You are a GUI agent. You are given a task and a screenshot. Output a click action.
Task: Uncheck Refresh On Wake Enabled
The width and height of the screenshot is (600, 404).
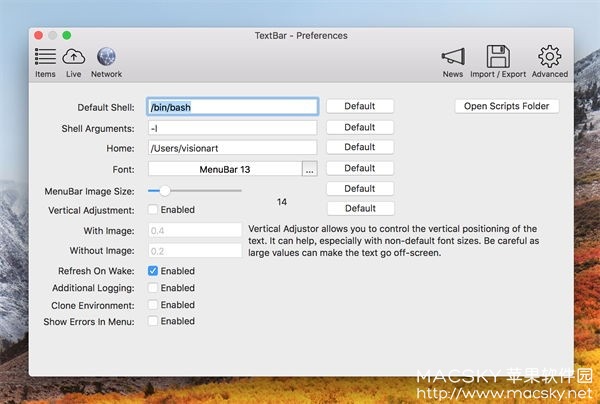click(153, 271)
